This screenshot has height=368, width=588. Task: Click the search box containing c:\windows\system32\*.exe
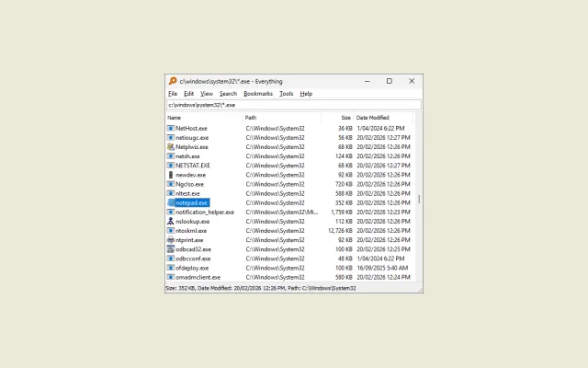(294, 105)
